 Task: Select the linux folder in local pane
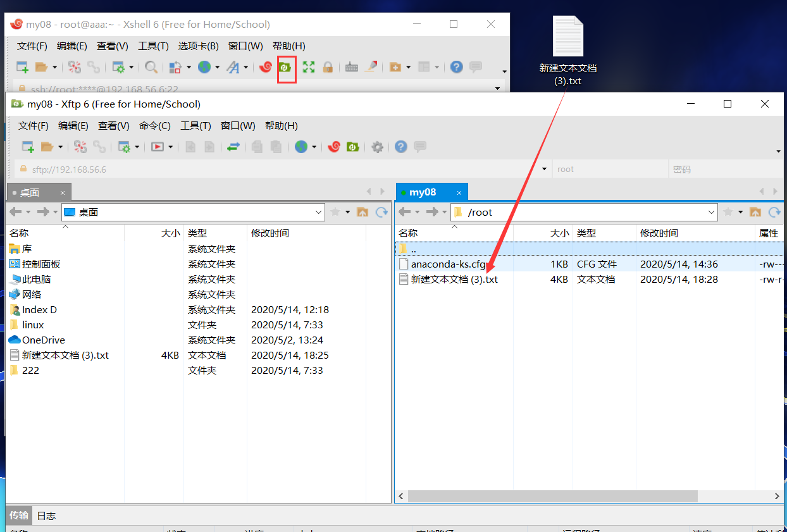[x=33, y=325]
